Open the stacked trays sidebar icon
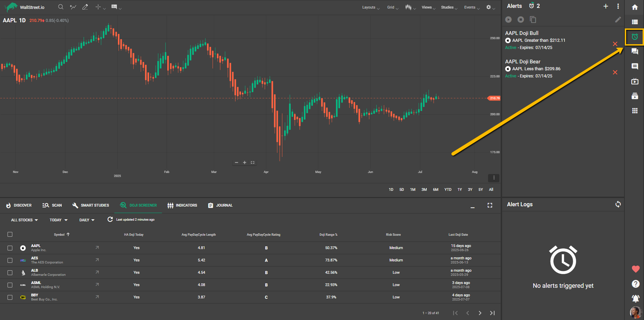Viewport: 644px width, 320px height. (x=635, y=96)
